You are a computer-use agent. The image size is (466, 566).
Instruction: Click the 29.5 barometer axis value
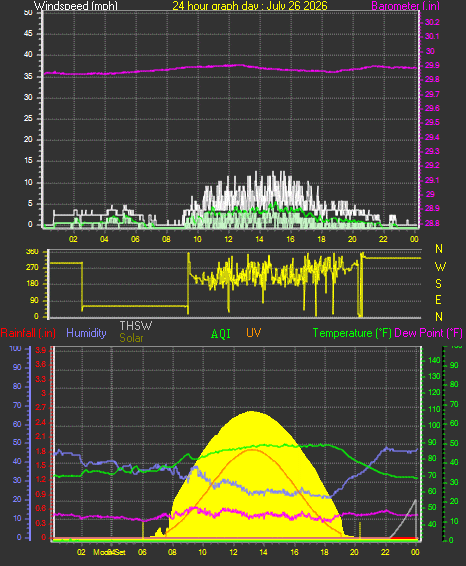point(432,122)
